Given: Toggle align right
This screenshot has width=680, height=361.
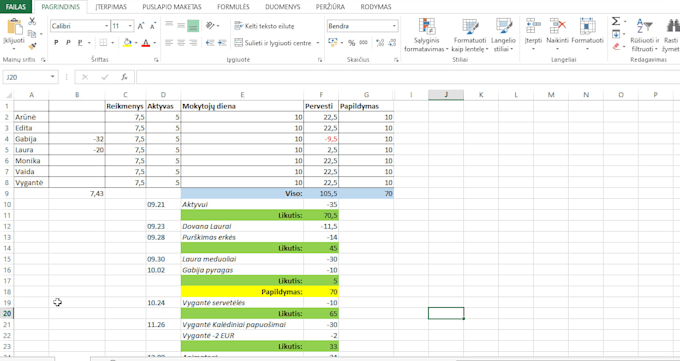Looking at the screenshot, I should pyautogui.click(x=193, y=43).
